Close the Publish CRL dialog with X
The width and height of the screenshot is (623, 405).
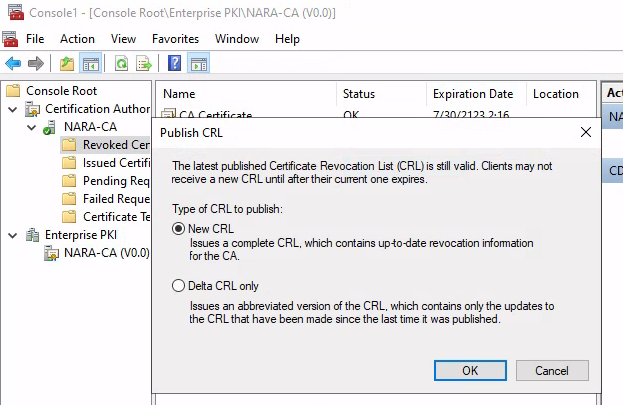point(585,132)
